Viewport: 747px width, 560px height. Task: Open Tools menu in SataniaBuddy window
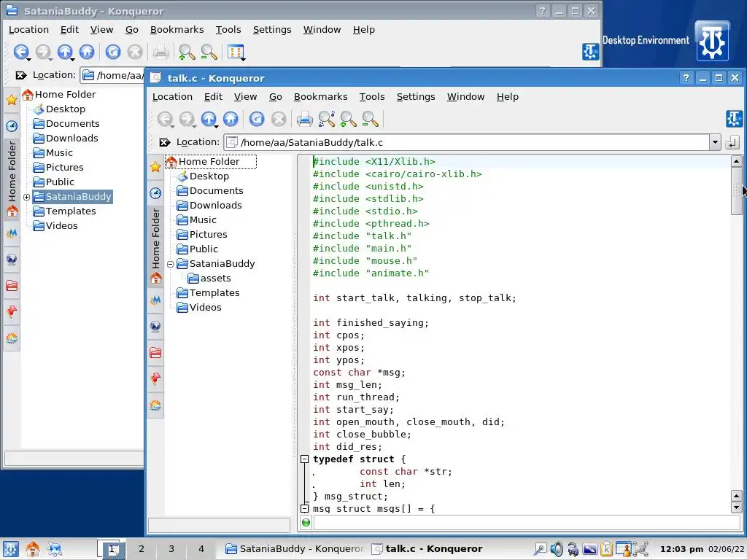(x=228, y=29)
